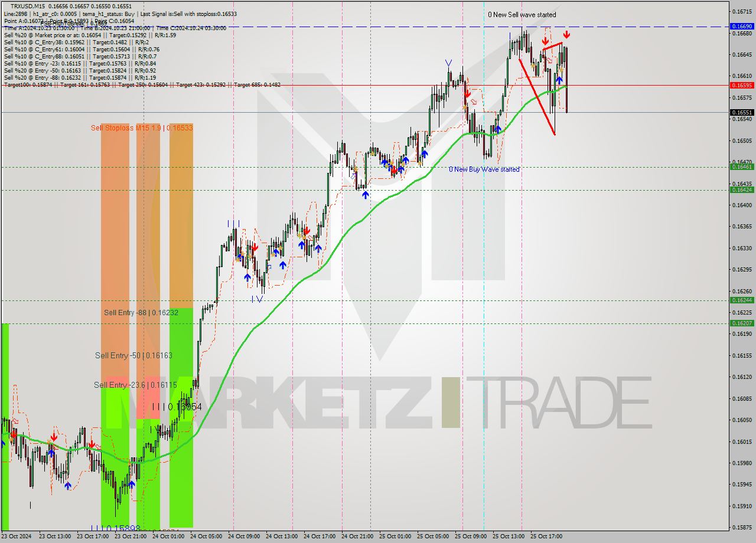Click the 0.16085 price axis value
The height and width of the screenshot is (543, 756).
click(742, 398)
